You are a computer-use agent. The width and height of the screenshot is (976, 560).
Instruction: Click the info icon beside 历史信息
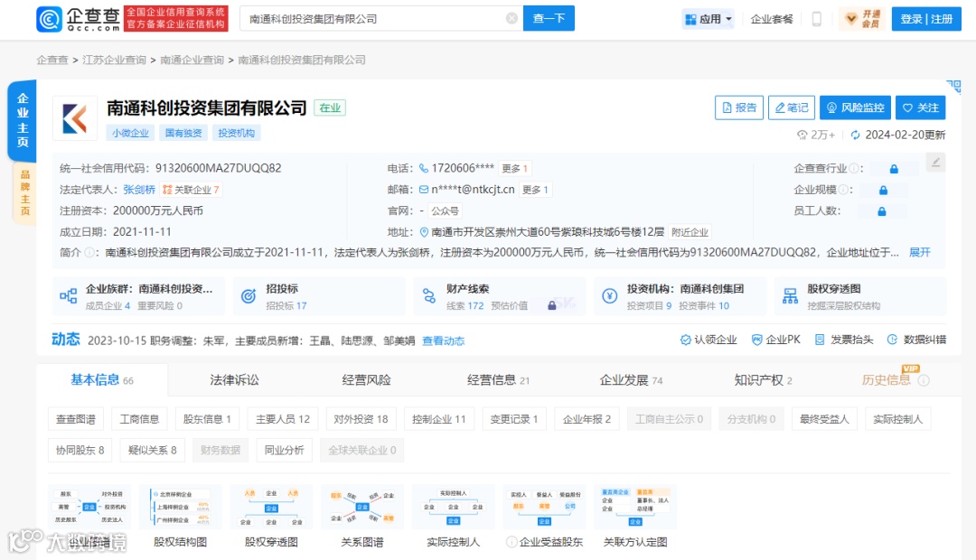924,380
